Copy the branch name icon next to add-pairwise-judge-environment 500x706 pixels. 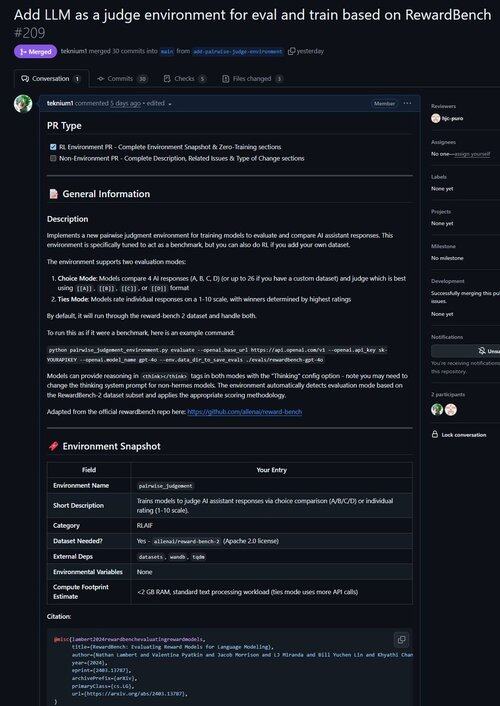pyautogui.click(x=291, y=51)
